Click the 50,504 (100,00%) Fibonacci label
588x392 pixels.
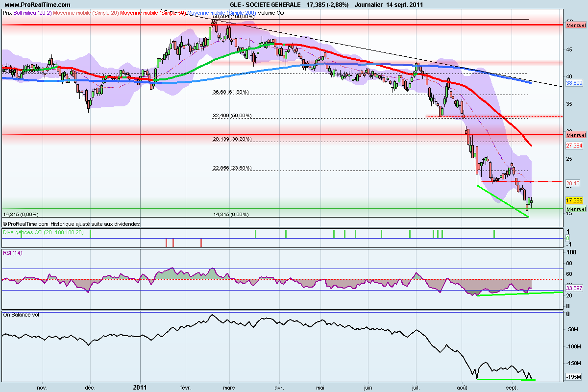coord(233,17)
